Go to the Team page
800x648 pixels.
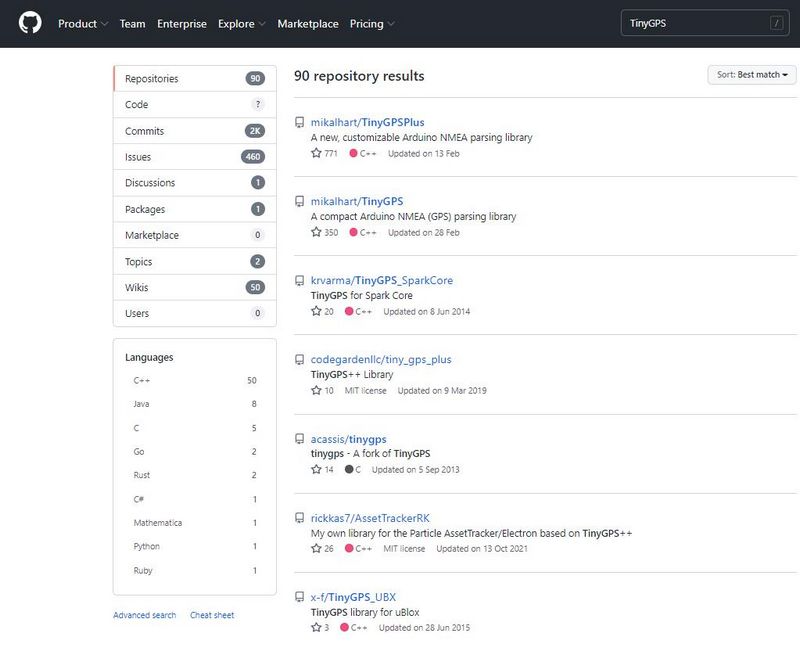coord(132,24)
